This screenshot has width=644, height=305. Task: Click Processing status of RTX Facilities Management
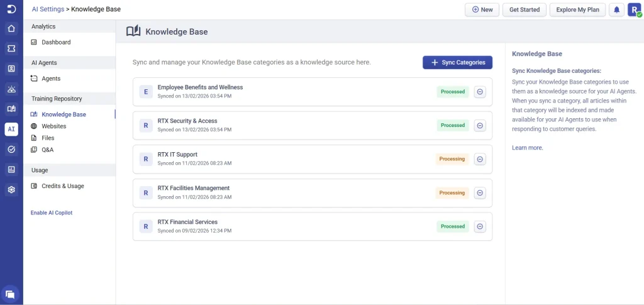452,193
